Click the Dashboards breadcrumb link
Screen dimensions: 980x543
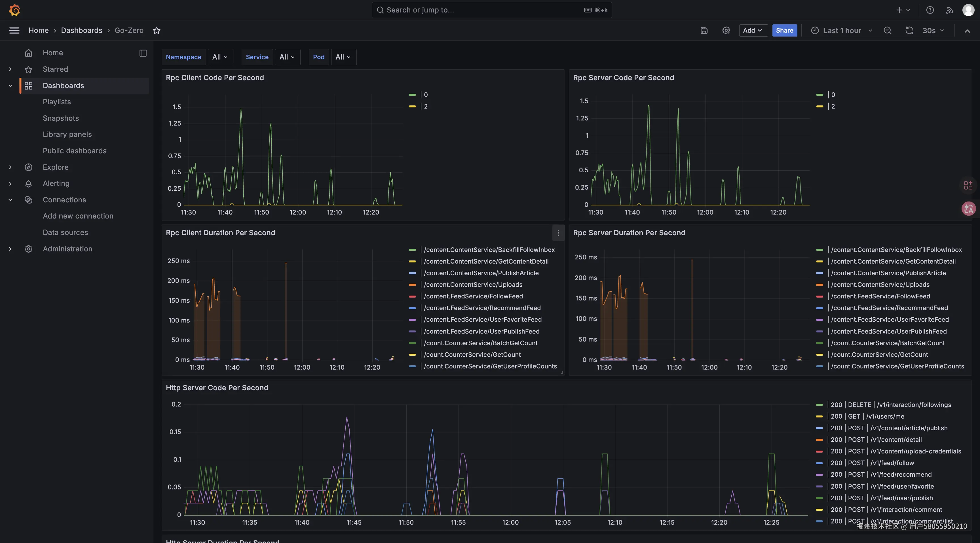pyautogui.click(x=81, y=30)
